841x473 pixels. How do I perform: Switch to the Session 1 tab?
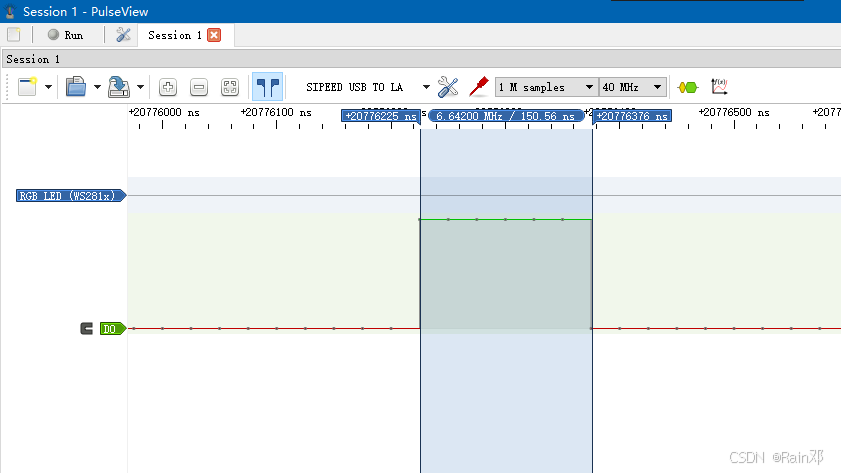[175, 35]
